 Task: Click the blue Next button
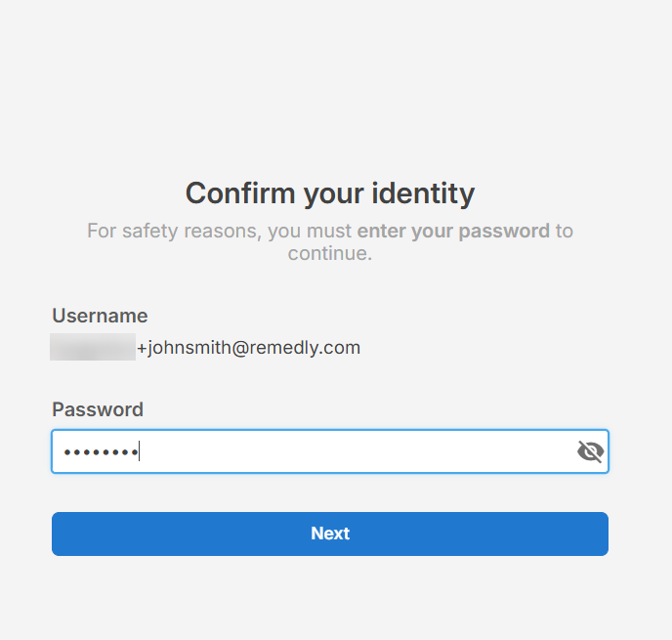coord(330,533)
